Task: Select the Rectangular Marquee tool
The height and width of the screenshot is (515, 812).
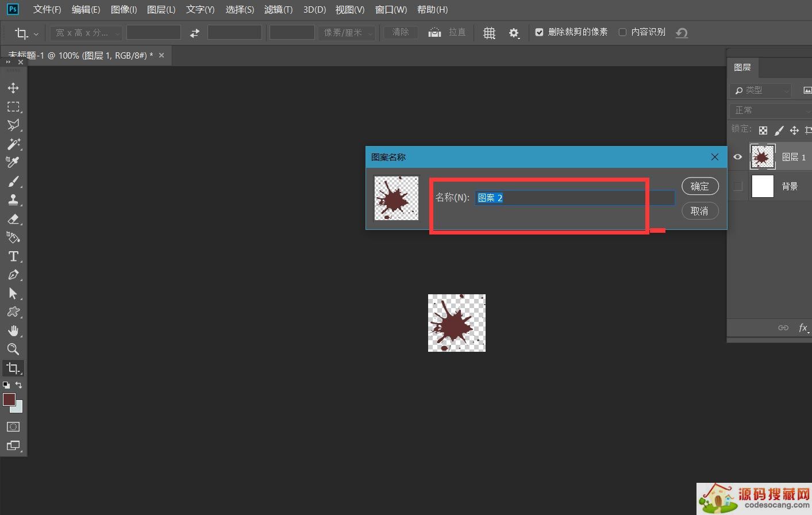Action: (13, 107)
